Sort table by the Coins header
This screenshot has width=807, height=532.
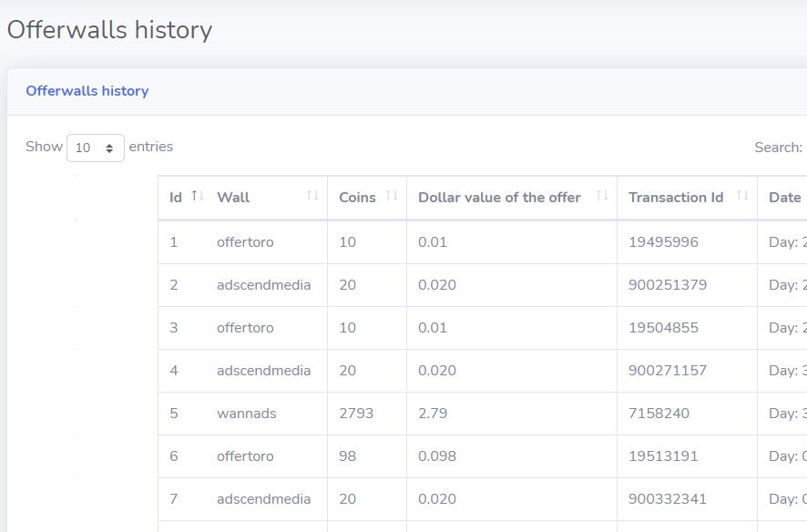[x=357, y=198]
